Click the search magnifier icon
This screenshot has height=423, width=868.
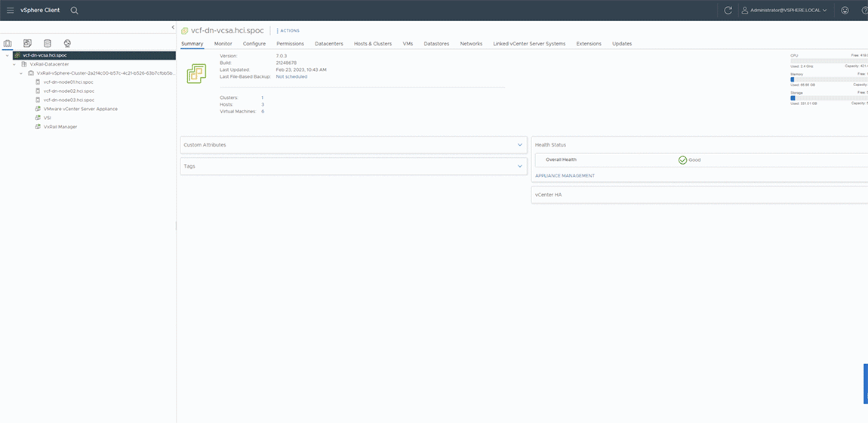click(x=74, y=11)
